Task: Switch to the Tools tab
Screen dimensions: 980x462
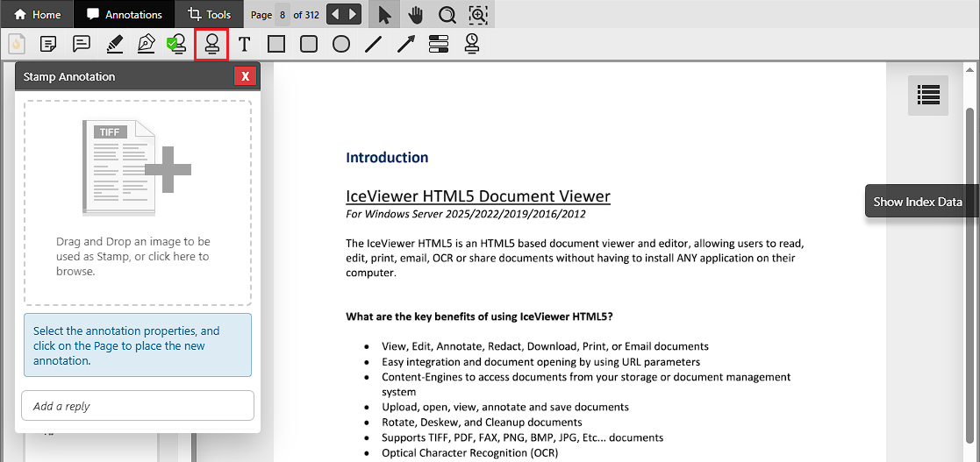Action: coord(210,14)
